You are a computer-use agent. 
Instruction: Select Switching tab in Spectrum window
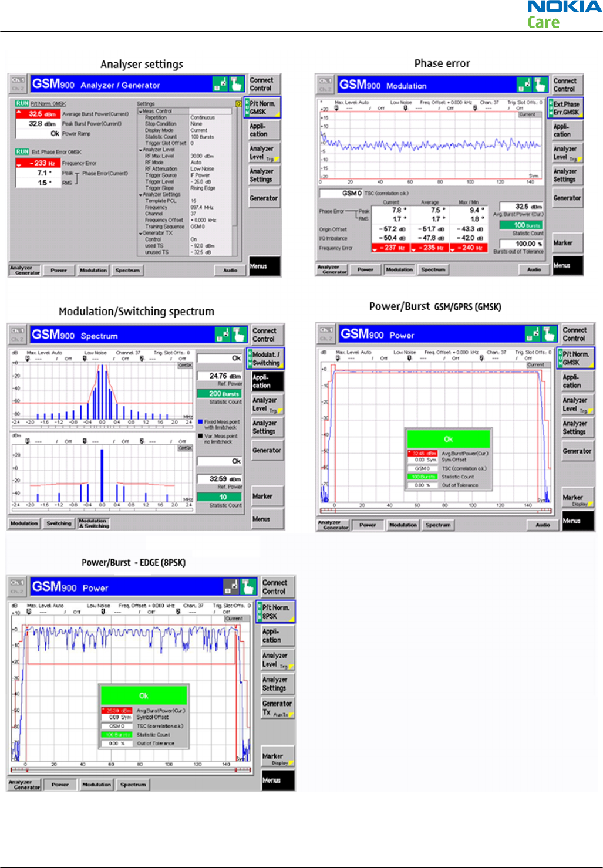point(59,523)
